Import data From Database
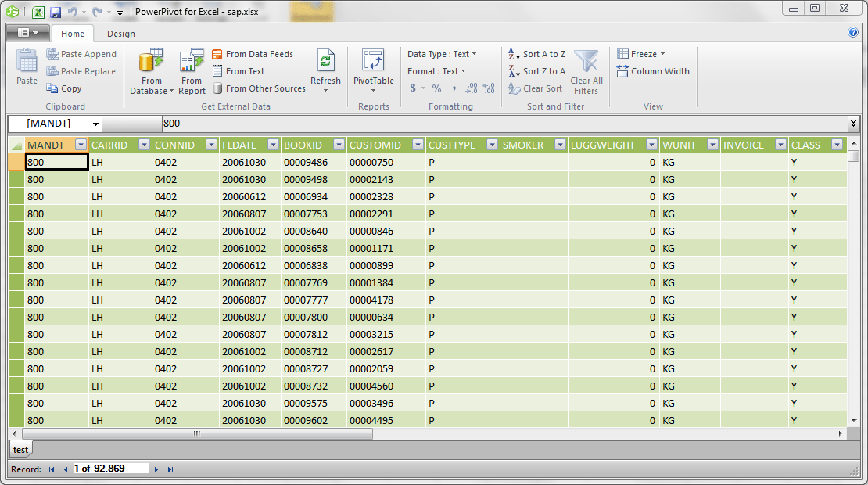This screenshot has height=485, width=868. [x=151, y=71]
